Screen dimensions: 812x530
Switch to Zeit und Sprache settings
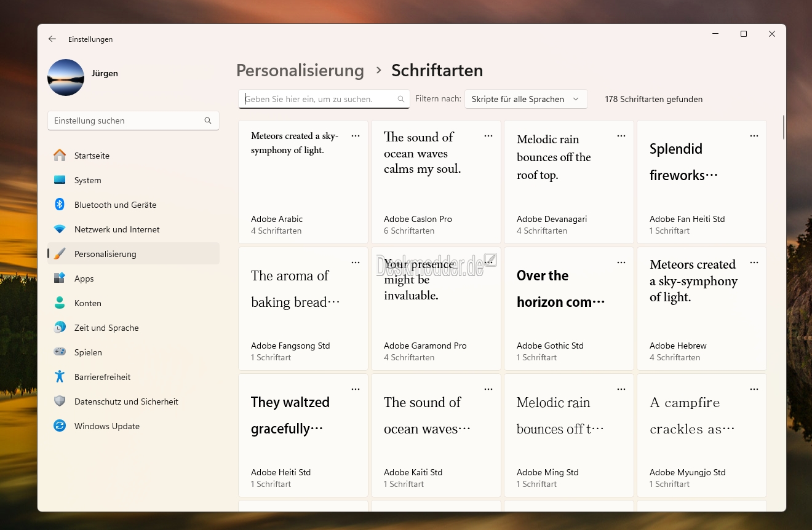133,328
